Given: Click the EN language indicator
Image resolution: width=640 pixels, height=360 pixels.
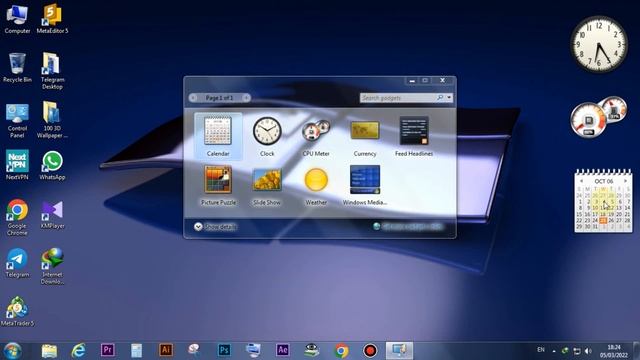Looking at the screenshot, I should [x=541, y=350].
